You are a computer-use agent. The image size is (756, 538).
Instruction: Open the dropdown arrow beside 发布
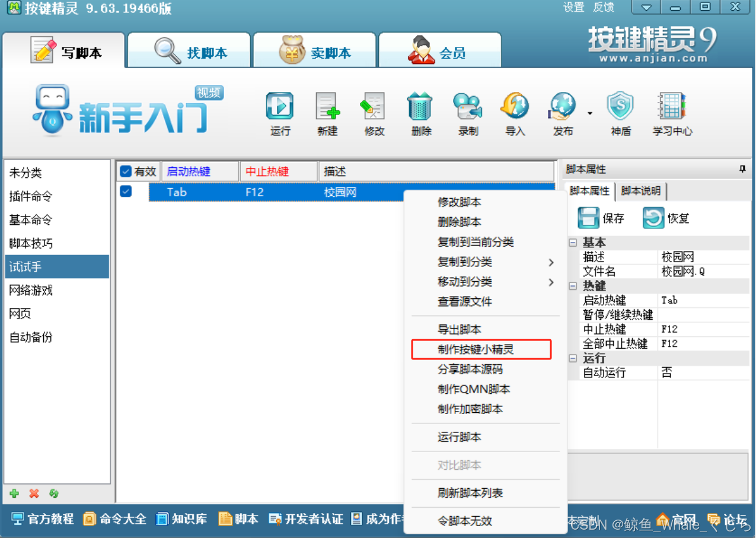[x=590, y=113]
